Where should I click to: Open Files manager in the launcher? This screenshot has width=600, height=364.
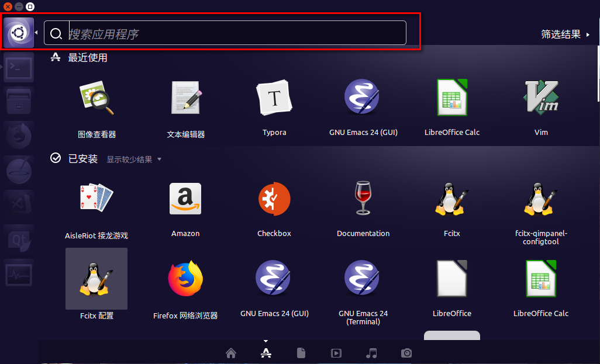coord(19,101)
